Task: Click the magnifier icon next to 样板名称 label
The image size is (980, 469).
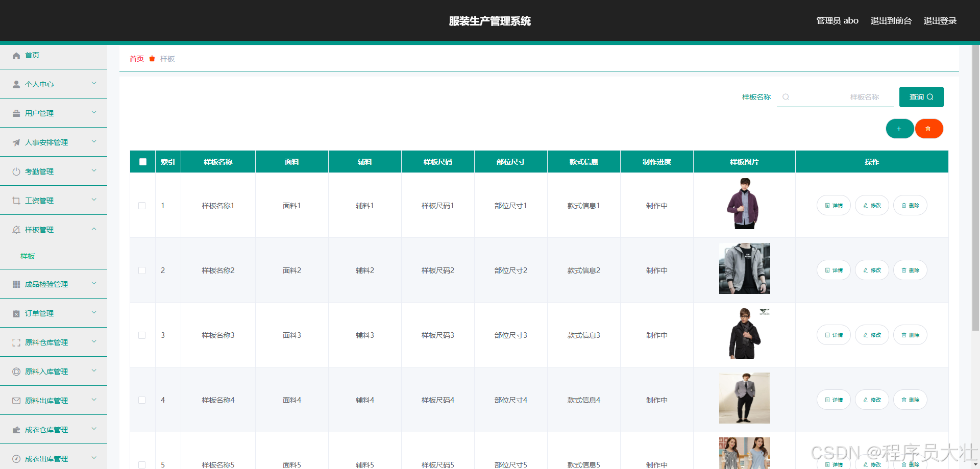Action: tap(787, 96)
